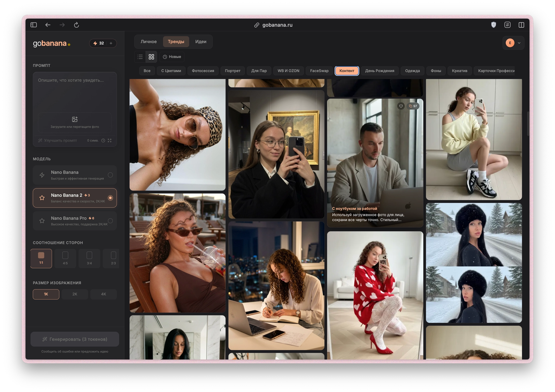Click the expand prompt fullscreen icon
Screen dimensions: 555x392
110,141
